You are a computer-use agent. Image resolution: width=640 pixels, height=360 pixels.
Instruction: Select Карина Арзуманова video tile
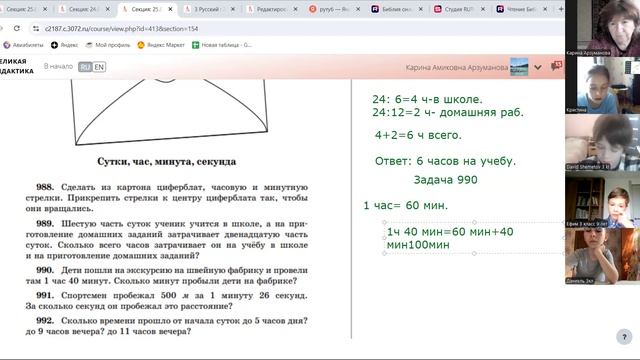coord(602,28)
